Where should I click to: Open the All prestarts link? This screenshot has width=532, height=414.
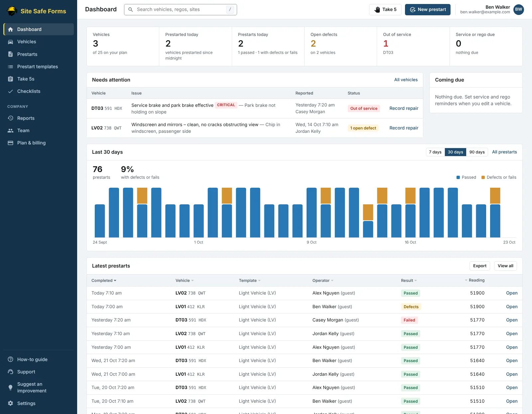(x=504, y=152)
